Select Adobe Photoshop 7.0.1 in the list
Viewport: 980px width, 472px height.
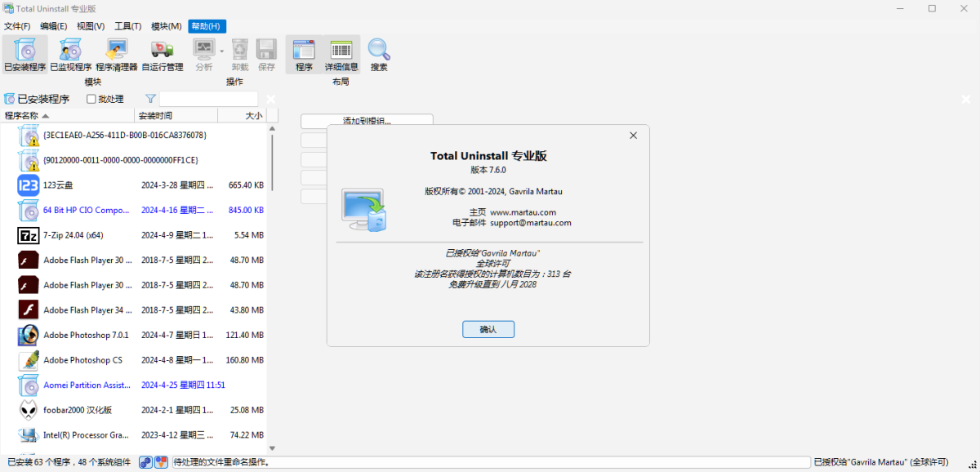pos(86,335)
